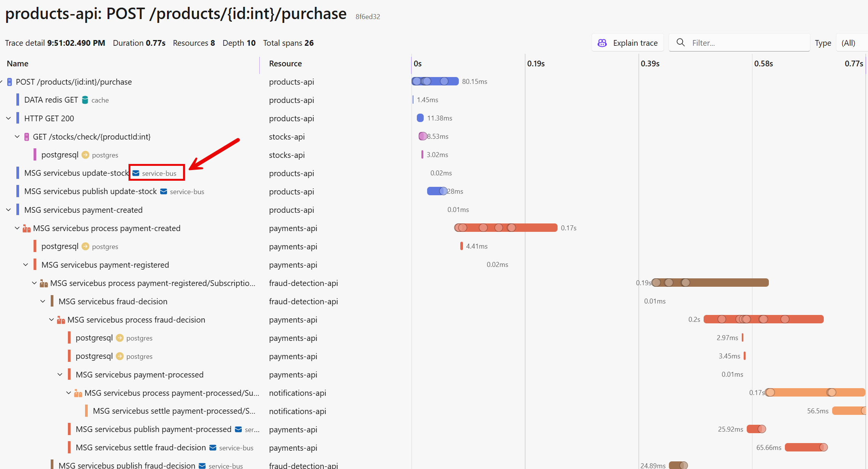This screenshot has width=868, height=469.
Task: Click the 80.15ms timeline bar of the root span
Action: 435,81
